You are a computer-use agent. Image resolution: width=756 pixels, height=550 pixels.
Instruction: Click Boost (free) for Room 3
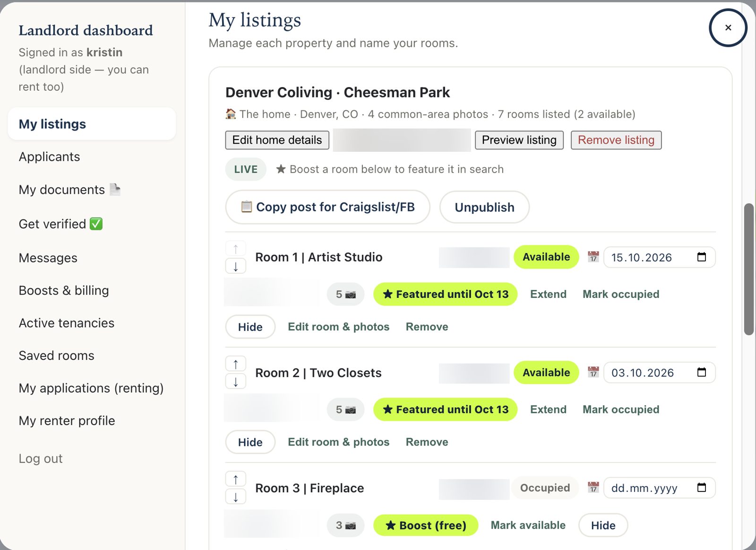pyautogui.click(x=426, y=525)
